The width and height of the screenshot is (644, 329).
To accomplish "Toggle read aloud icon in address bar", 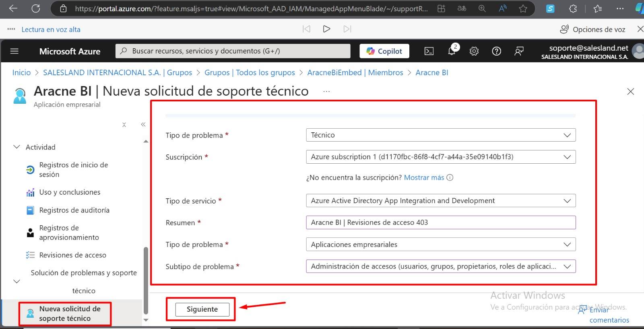I will 503,8.
